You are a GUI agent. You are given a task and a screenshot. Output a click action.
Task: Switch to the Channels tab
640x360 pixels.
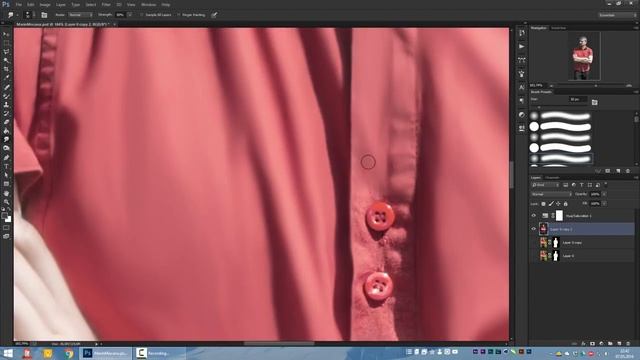[552, 178]
